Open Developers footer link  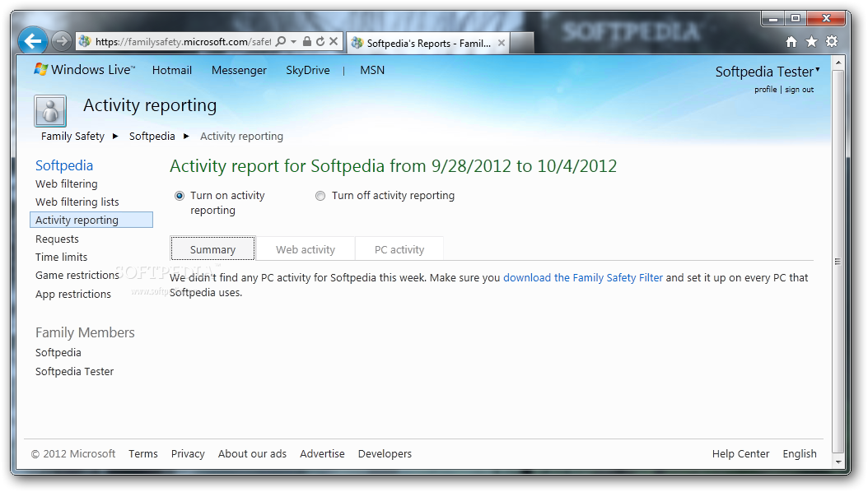pos(385,454)
